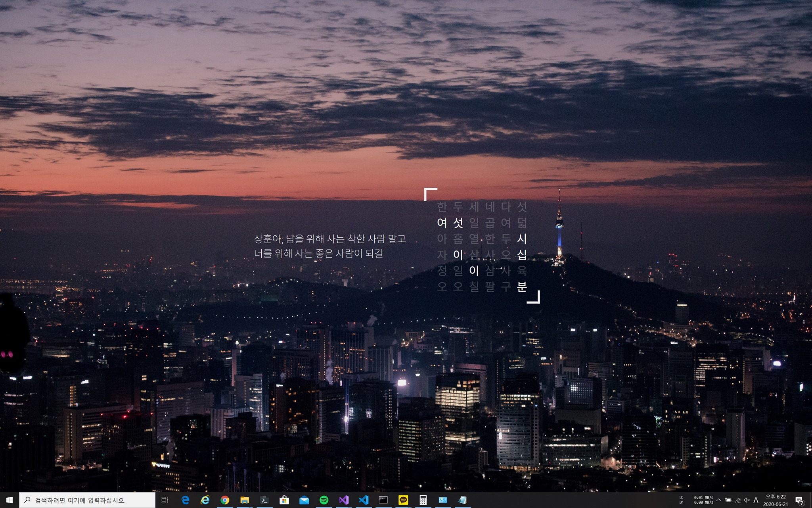
Task: Open blue Visual Studio Code icon
Action: (x=364, y=500)
